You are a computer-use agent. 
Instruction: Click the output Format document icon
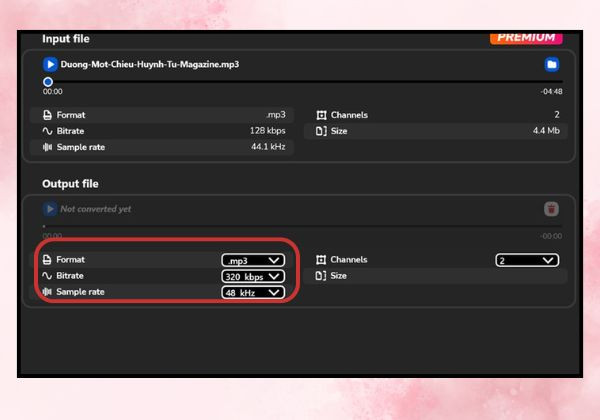click(47, 259)
